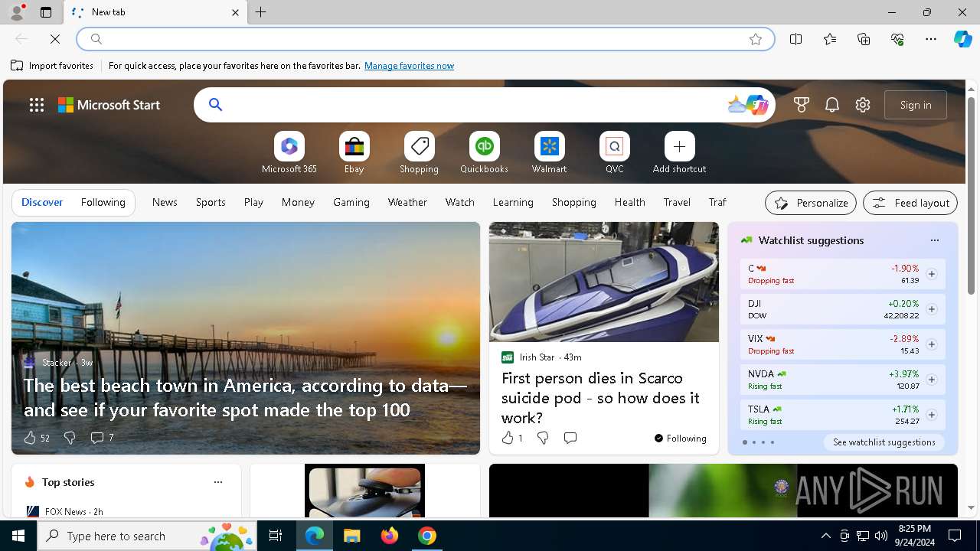Screen dimensions: 980x551
Task: Launch Google Chrome from taskbar
Action: point(426,536)
